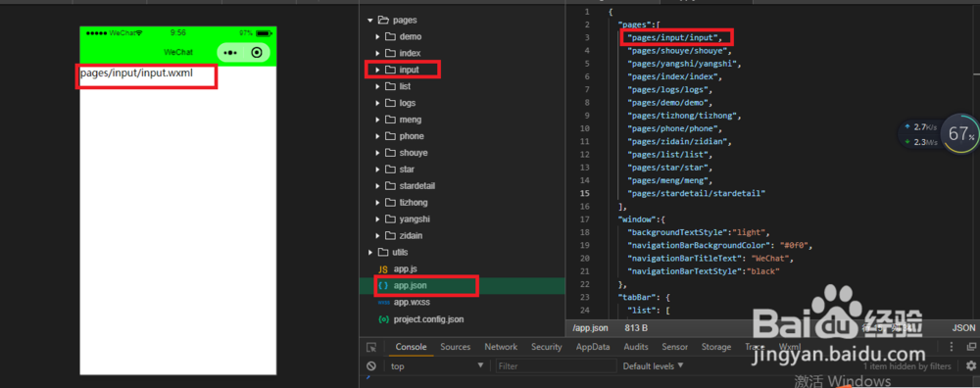The width and height of the screenshot is (980, 388).
Task: Tap the mini program capsule close circle
Action: click(256, 53)
